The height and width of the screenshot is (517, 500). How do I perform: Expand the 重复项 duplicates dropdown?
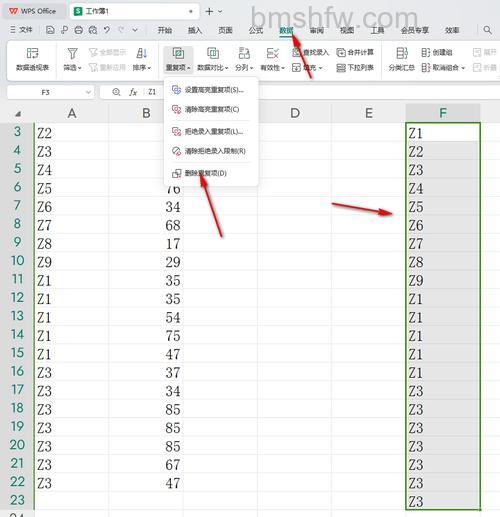178,68
